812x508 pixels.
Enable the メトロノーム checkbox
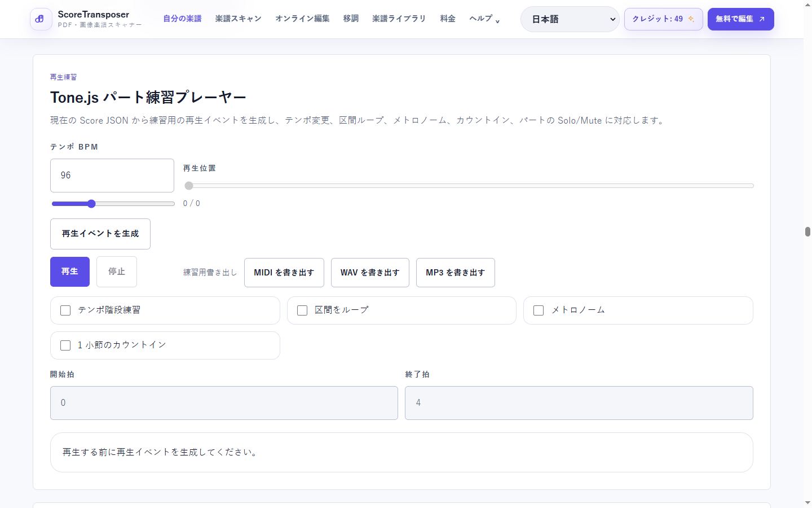539,310
